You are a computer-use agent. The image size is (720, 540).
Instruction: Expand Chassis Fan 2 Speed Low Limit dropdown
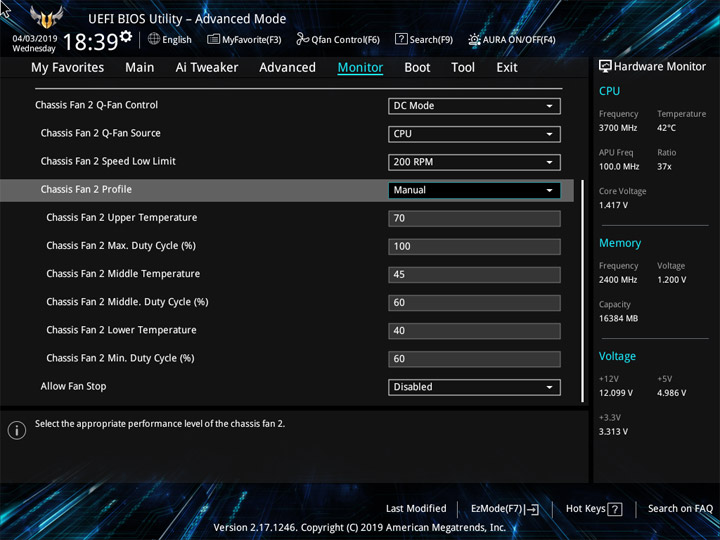coord(474,162)
